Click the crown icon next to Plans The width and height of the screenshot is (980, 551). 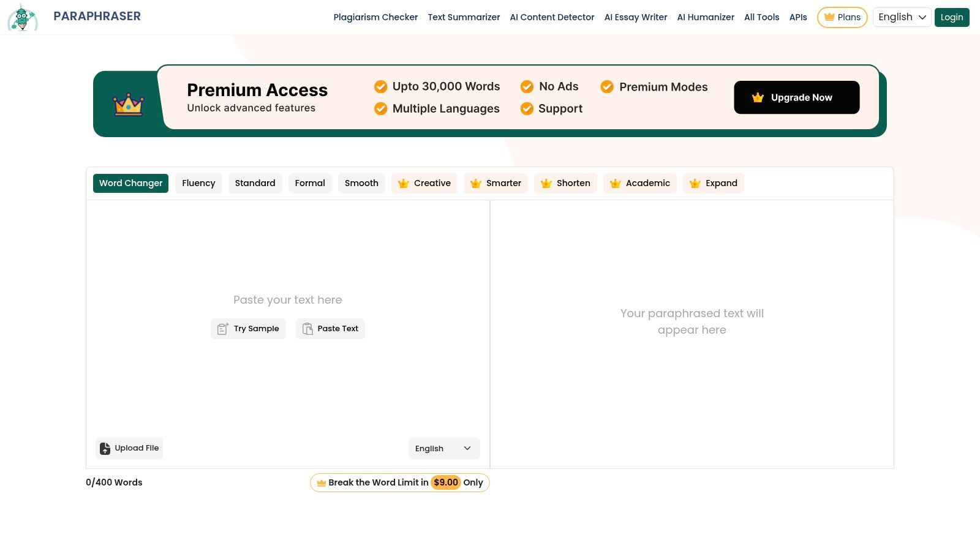(831, 17)
